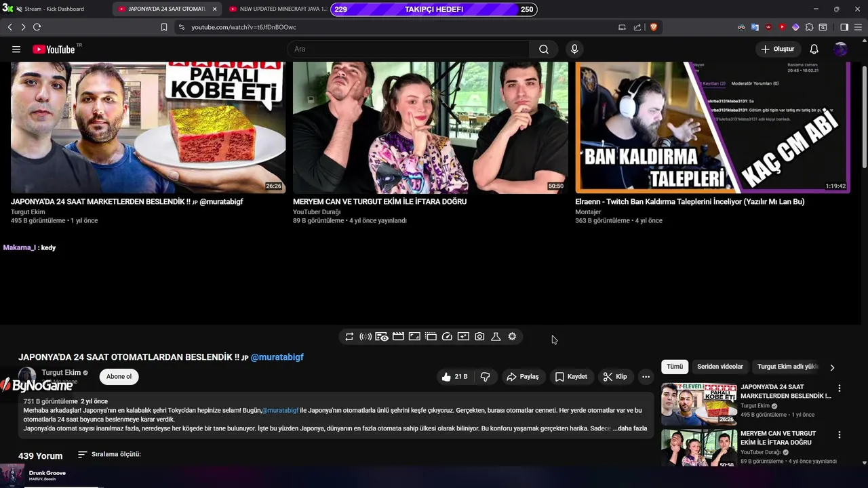Click the search magnifier button

click(544, 49)
